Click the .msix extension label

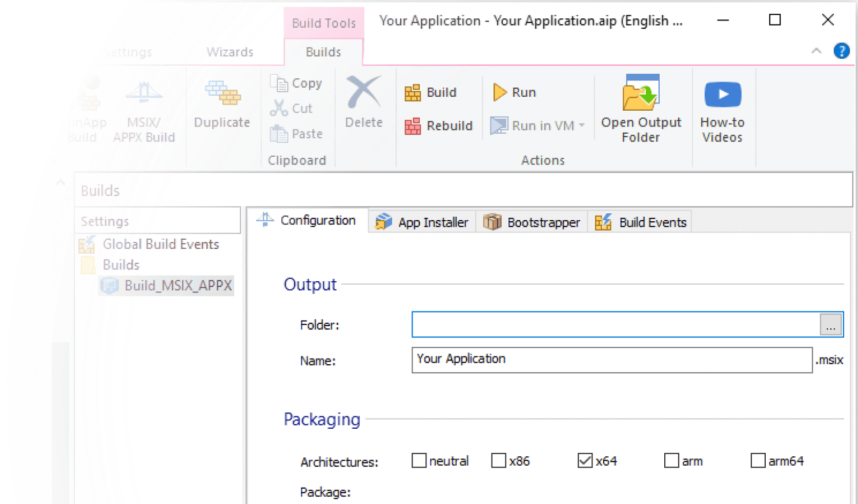(829, 360)
